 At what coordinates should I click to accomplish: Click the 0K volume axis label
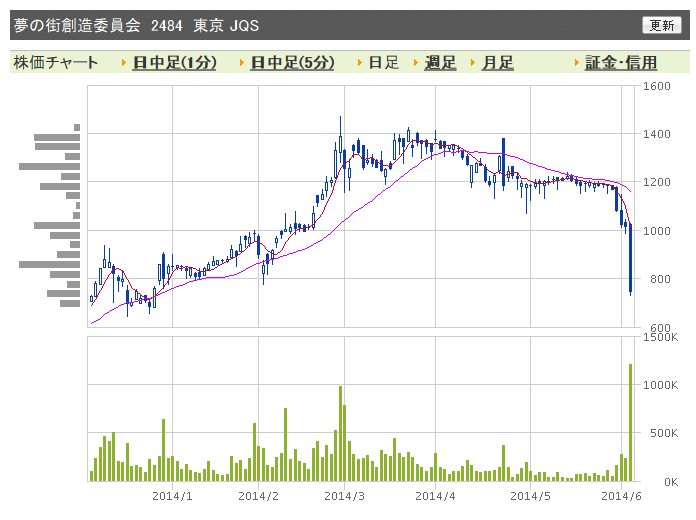click(671, 482)
